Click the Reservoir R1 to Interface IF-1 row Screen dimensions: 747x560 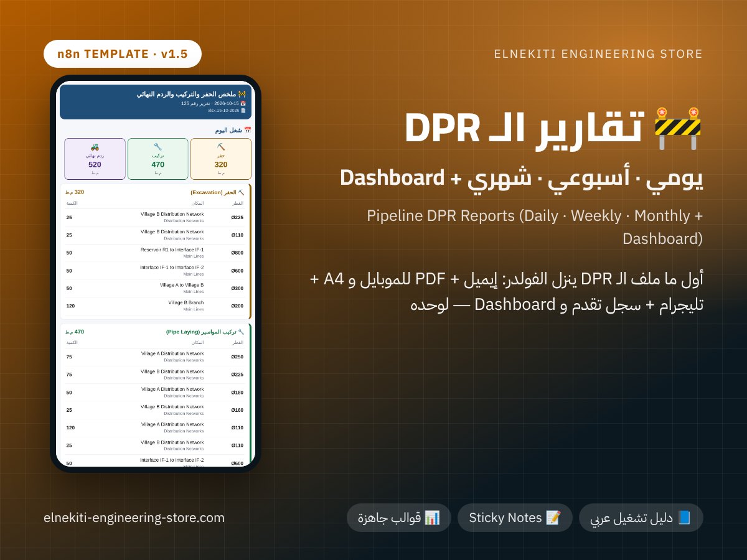point(155,253)
